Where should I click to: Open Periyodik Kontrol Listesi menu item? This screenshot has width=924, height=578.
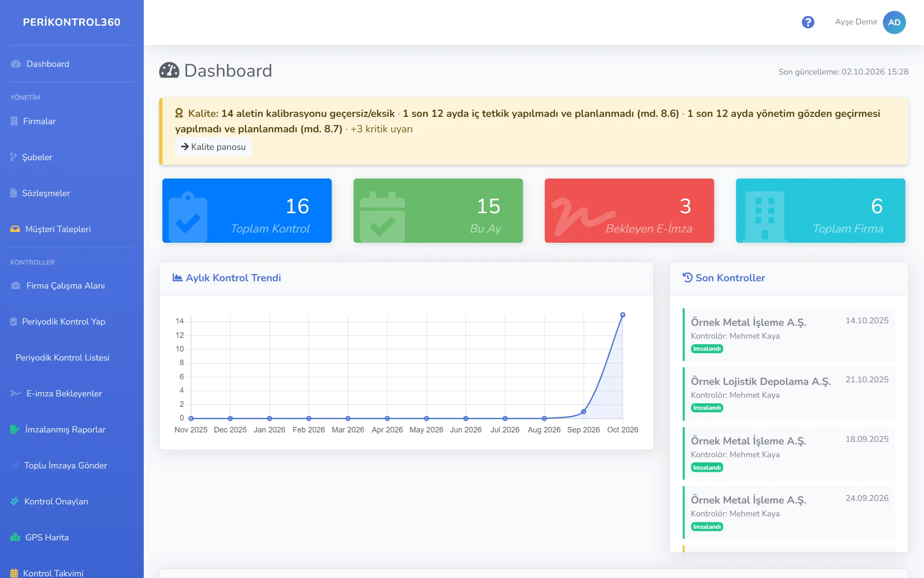pyautogui.click(x=62, y=358)
